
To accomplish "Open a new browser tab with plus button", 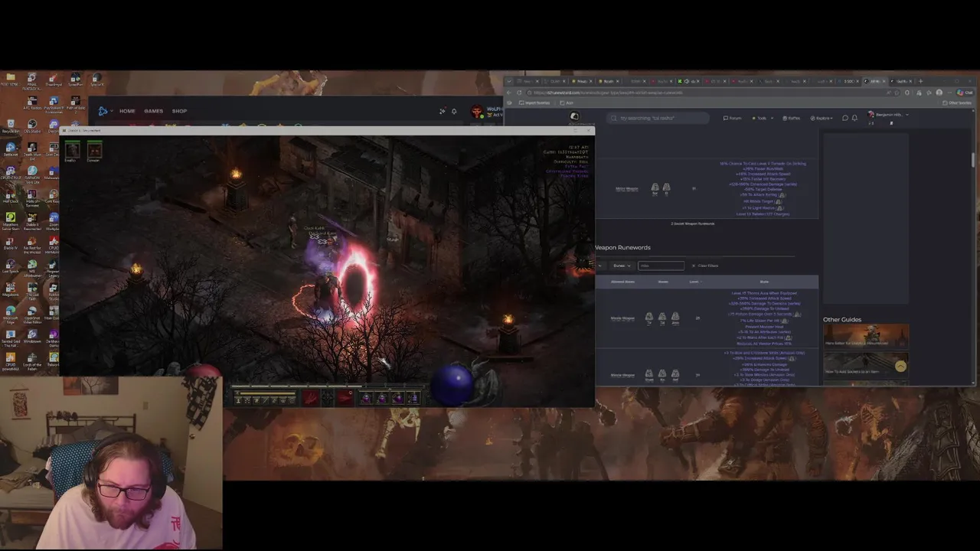I will click(920, 81).
